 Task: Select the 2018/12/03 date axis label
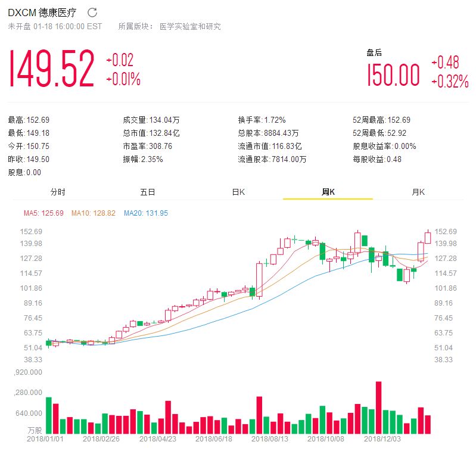pyautogui.click(x=381, y=439)
